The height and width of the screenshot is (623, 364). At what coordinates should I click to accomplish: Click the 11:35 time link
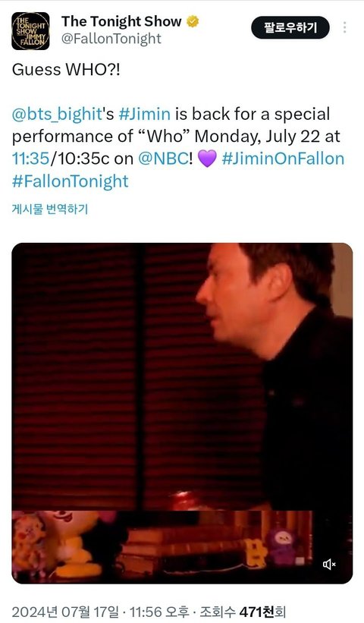(31, 159)
